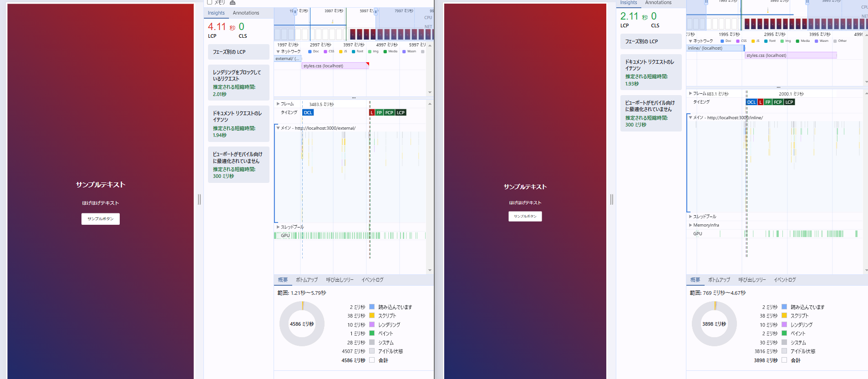Click 3898 ミリ秒 donut chart center
Screen dimensions: 868x379
pyautogui.click(x=714, y=324)
